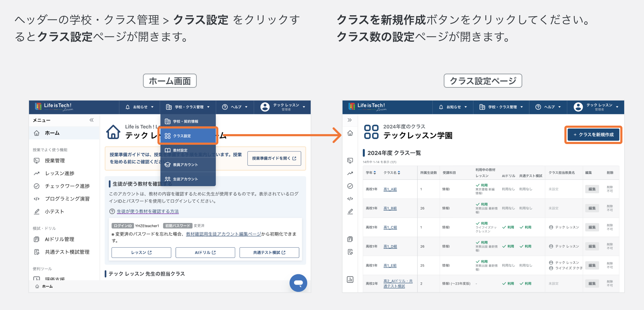Open the 教材確認用生徒アカウント編集ページ link
Viewport: 644px width, 310px height.
tap(224, 234)
